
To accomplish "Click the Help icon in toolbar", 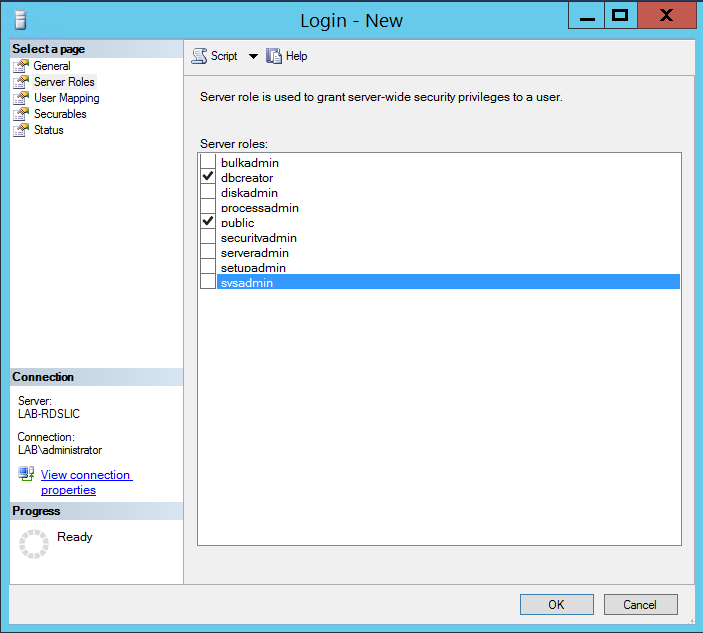I will click(274, 57).
